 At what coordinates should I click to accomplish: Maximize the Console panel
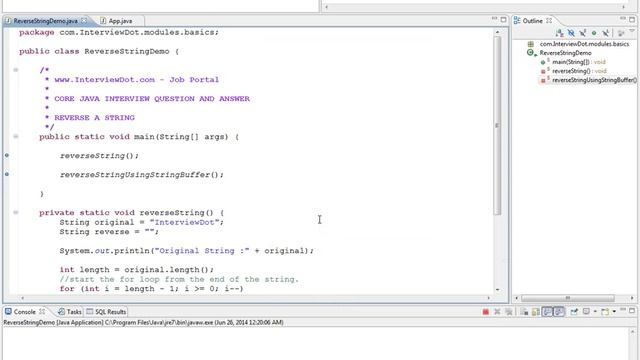632,311
